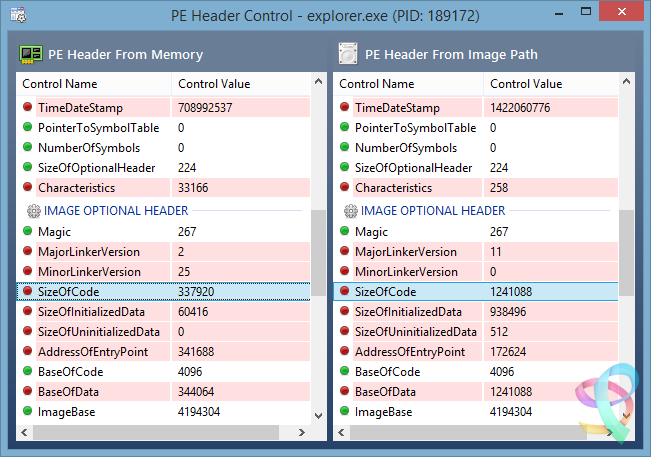Viewport: 651px width, 457px height.
Task: Select SizeOfCode value 1241088
Action: click(511, 292)
